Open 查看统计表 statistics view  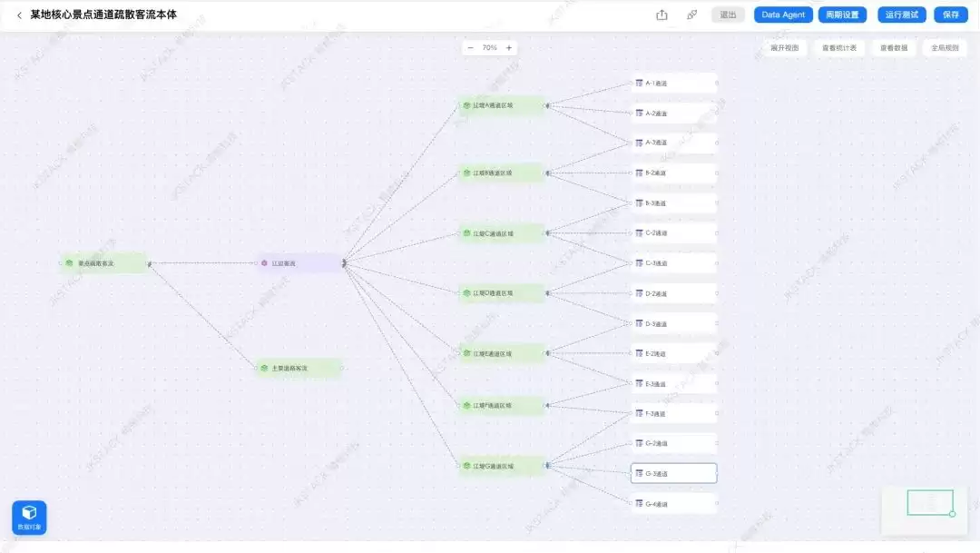coord(838,47)
